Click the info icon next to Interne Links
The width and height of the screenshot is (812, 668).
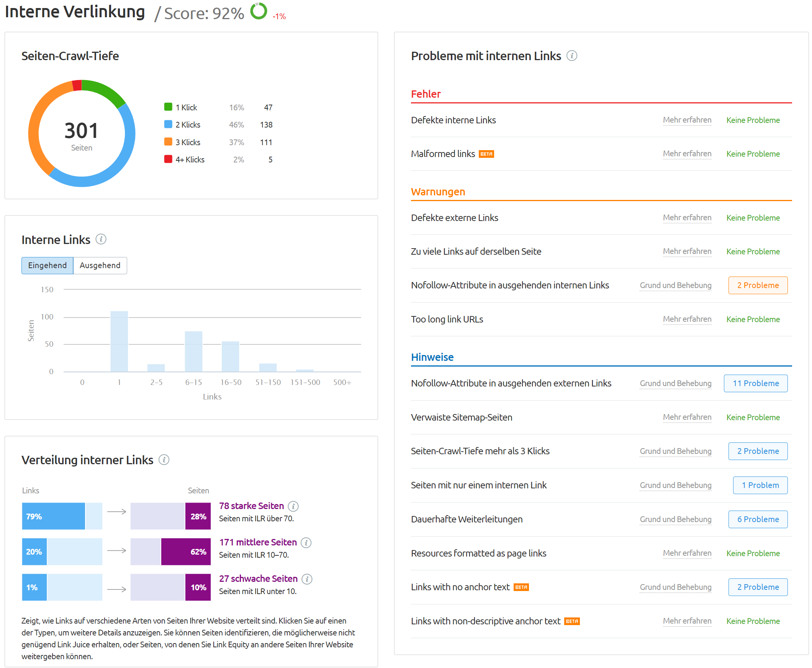click(x=101, y=239)
